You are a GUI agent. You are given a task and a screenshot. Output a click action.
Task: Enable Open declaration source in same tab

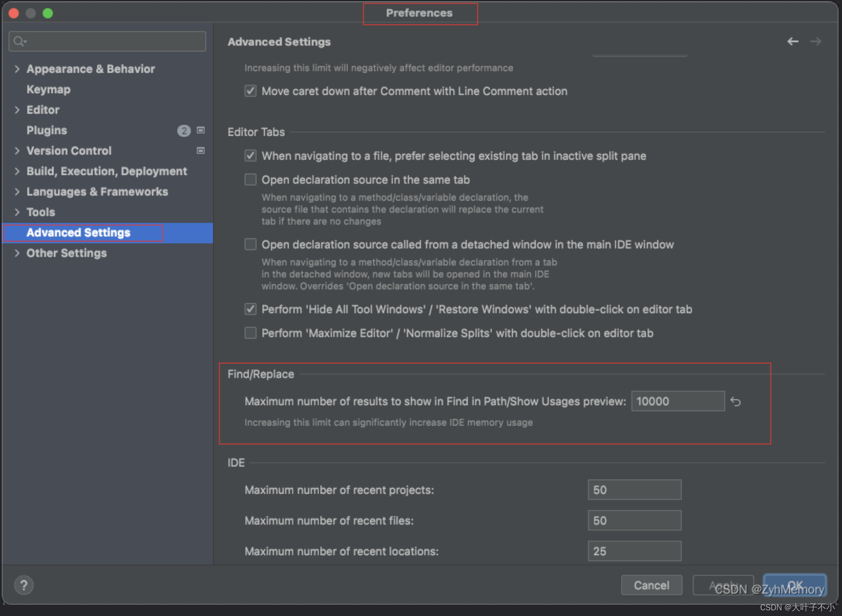pyautogui.click(x=251, y=180)
